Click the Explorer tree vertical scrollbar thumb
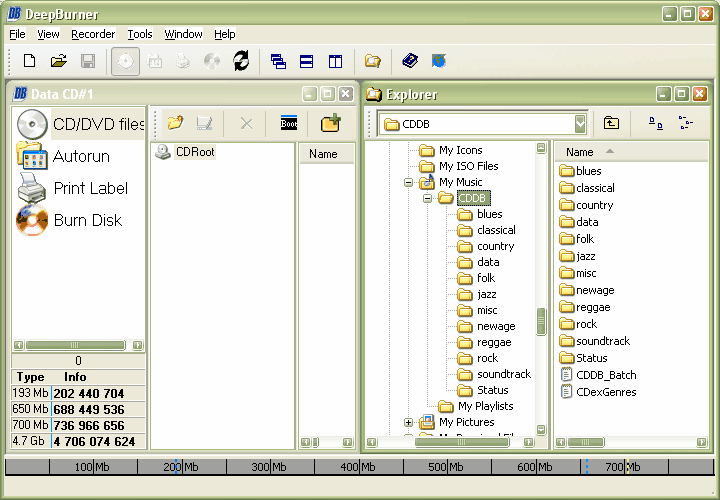Screen dimensions: 720x500 pos(541,321)
